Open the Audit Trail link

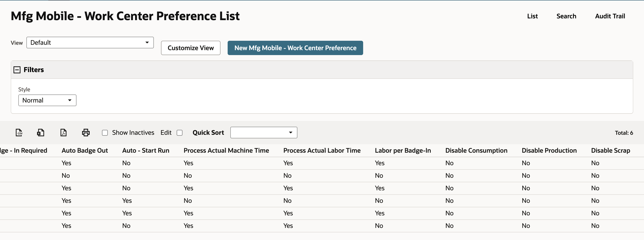(x=610, y=16)
